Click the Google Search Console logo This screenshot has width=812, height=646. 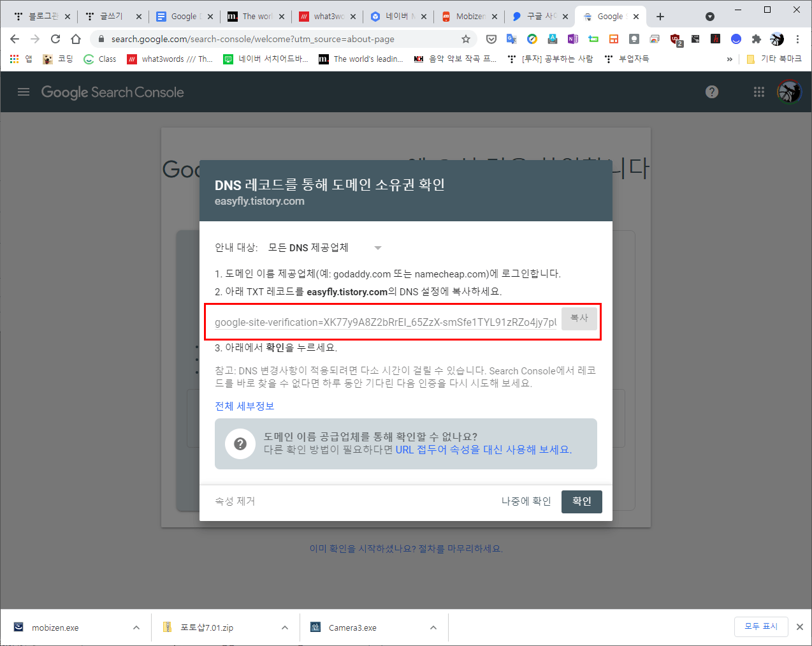(x=113, y=92)
